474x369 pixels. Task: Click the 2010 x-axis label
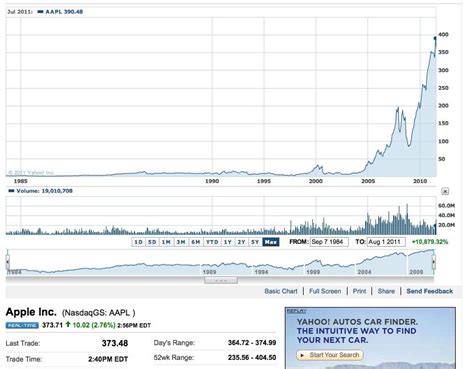(x=420, y=181)
